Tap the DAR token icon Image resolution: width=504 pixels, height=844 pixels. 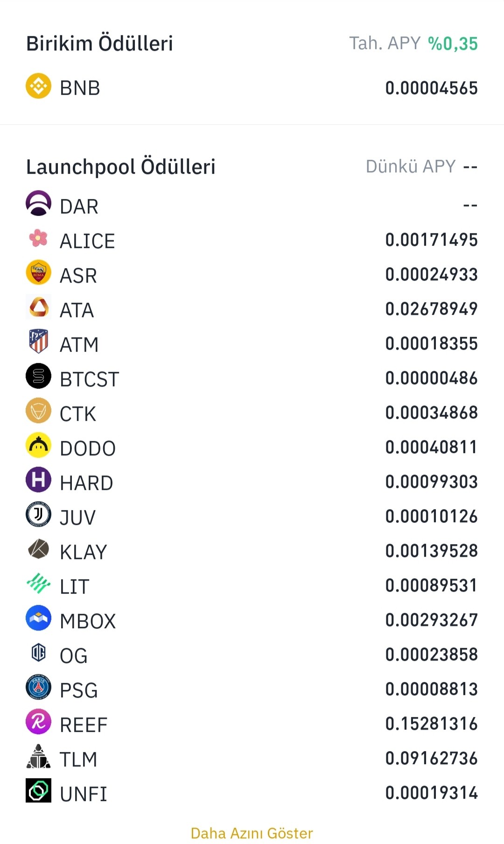point(38,203)
